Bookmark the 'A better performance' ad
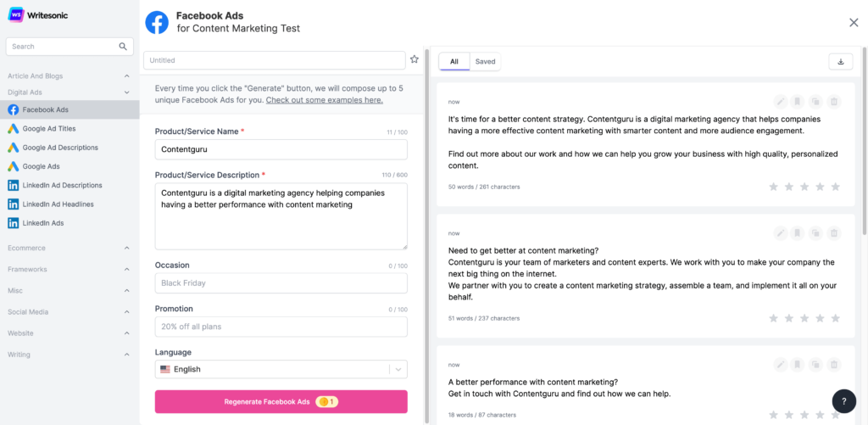 (x=797, y=365)
